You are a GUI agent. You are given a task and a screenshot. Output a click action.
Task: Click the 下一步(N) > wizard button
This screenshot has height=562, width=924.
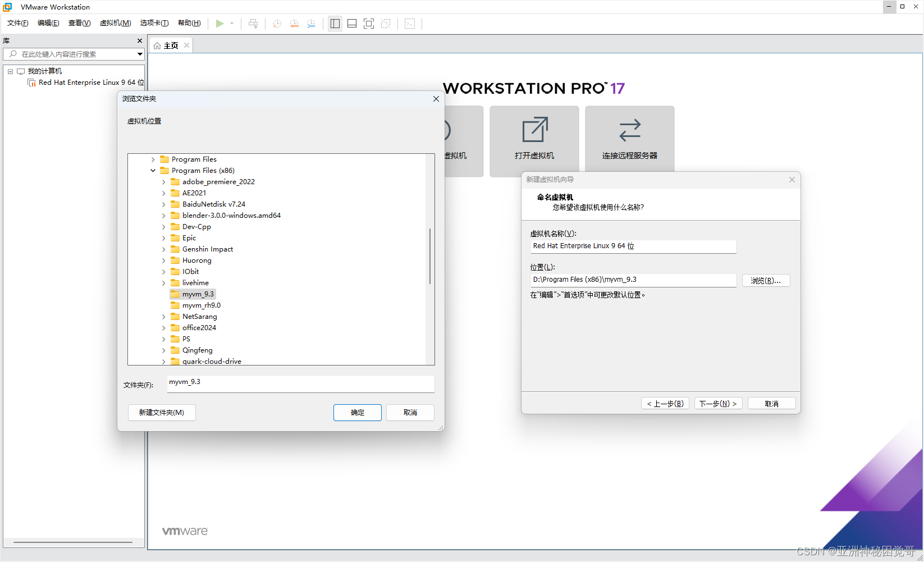[718, 404]
